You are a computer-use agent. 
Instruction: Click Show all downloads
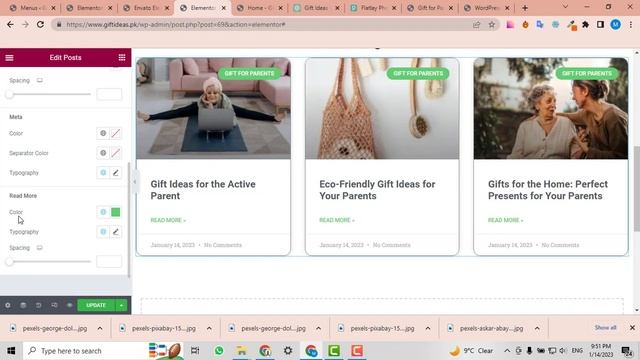[x=605, y=328]
